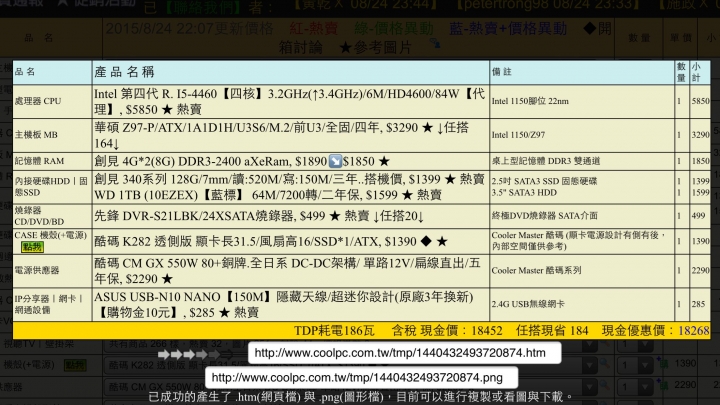720x405 pixels.
Task: Click 2.4G USB無線網卡 remark
Action: tap(528, 304)
